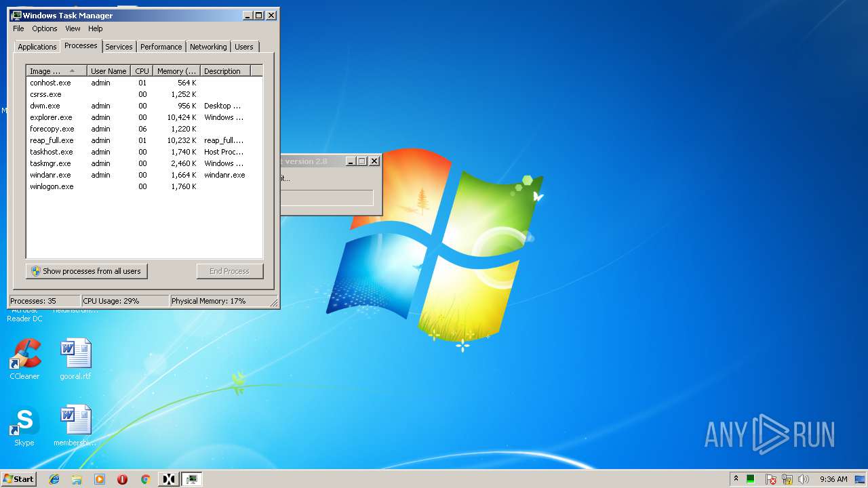
Task: Launch the media player taskbar icon
Action: (x=100, y=479)
